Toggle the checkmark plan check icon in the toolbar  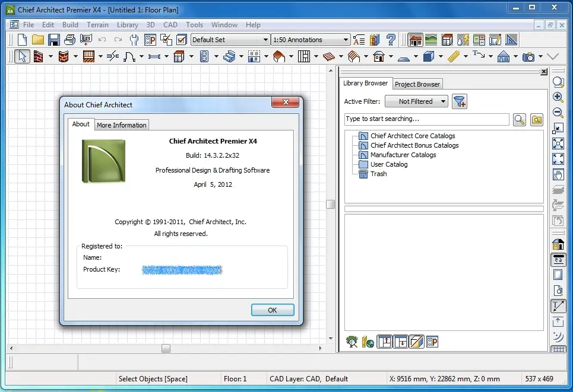coord(182,39)
